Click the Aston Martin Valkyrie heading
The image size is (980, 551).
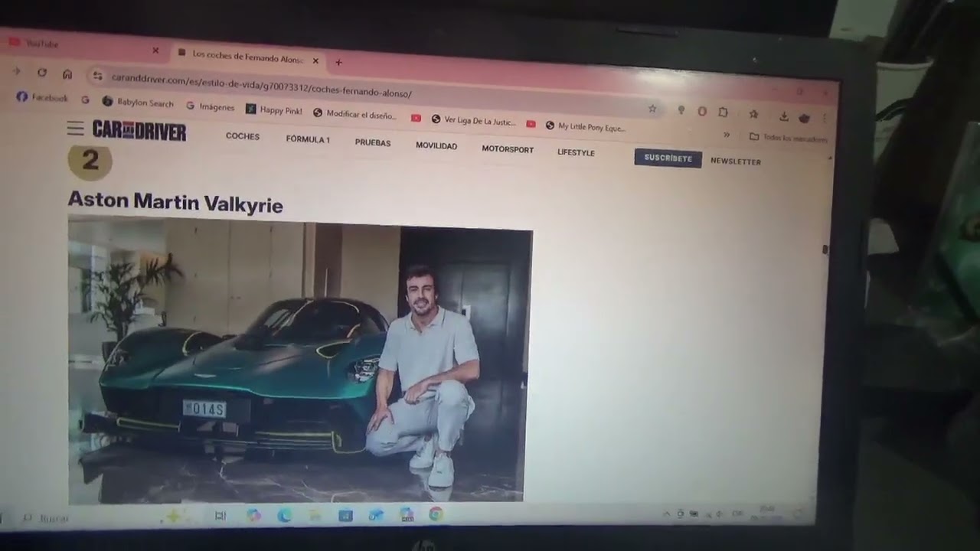[175, 202]
